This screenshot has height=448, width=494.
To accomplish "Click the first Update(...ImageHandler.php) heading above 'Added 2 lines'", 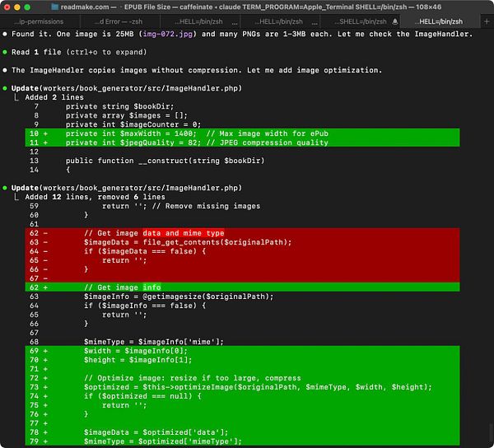I will [x=127, y=88].
